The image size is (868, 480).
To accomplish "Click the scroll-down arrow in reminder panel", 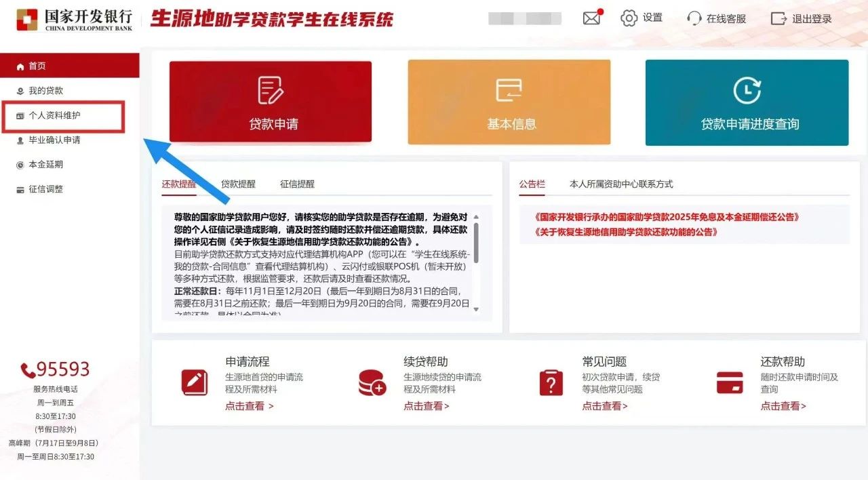I will [x=476, y=309].
